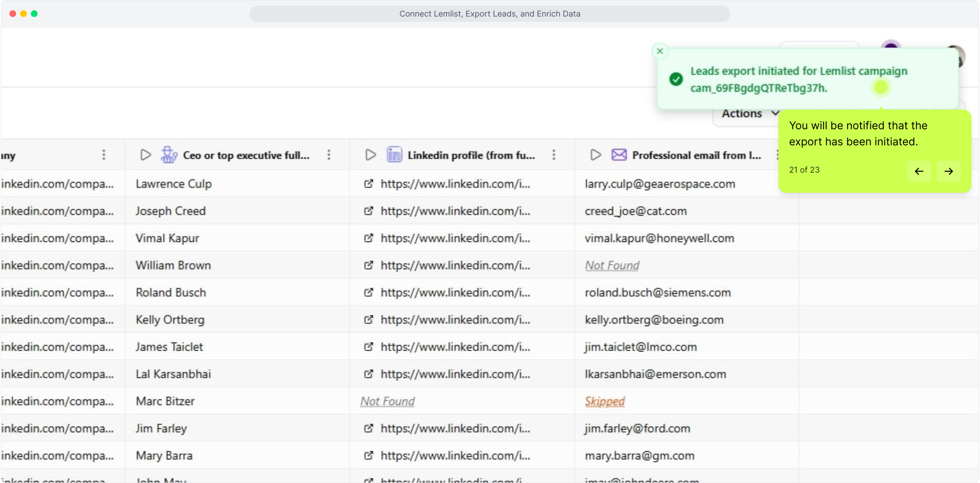This screenshot has height=483, width=980.
Task: Select the William Brown name cell
Action: pyautogui.click(x=237, y=265)
